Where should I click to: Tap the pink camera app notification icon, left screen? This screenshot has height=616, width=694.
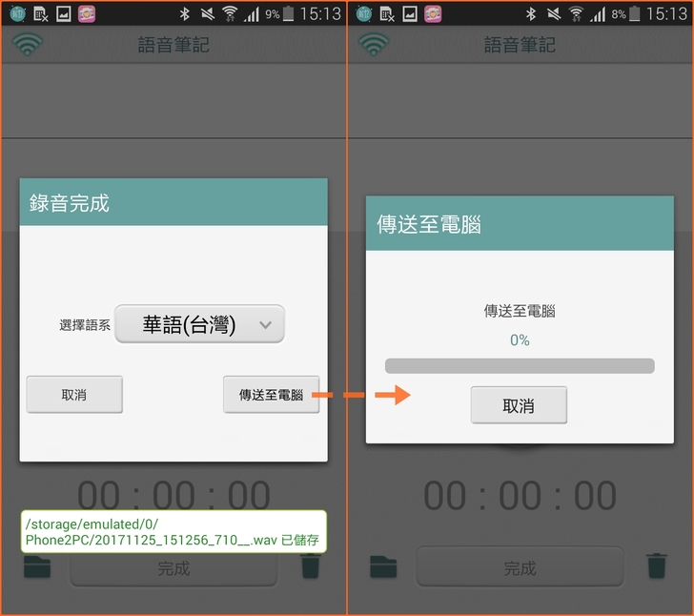pyautogui.click(x=87, y=14)
